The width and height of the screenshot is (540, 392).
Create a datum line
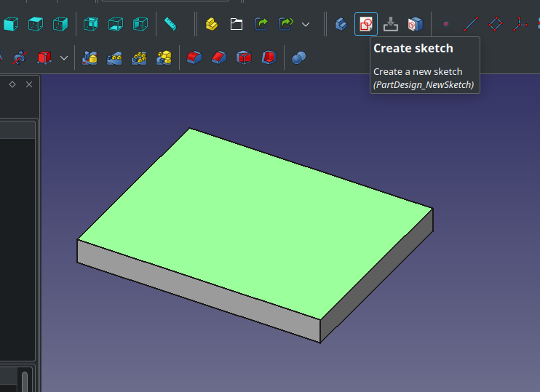click(x=471, y=25)
